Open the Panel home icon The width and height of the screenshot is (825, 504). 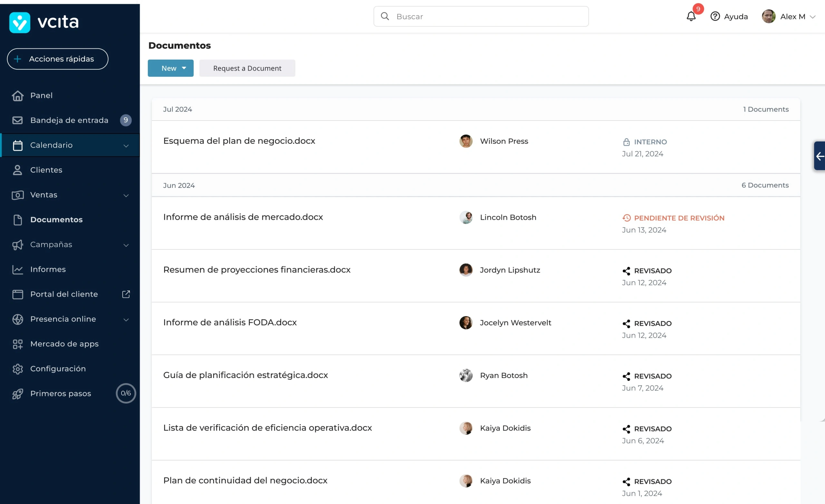pos(18,95)
